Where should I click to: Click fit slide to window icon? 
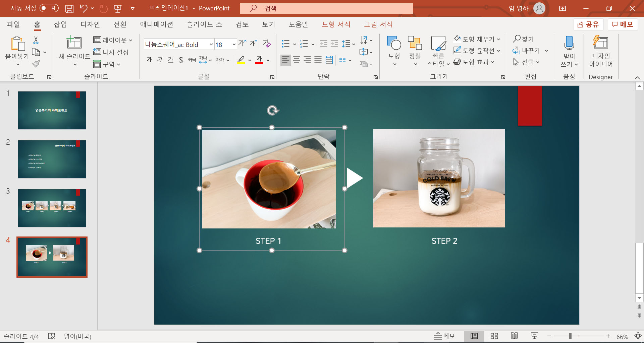(638, 336)
